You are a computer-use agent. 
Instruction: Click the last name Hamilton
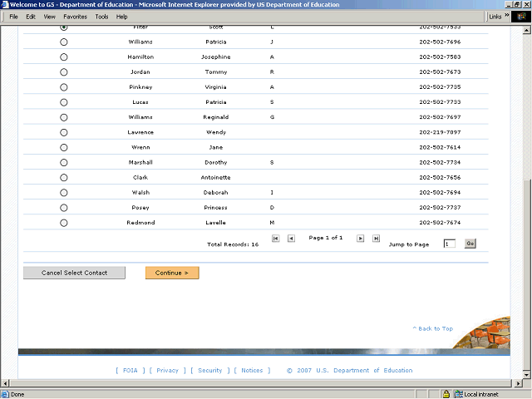(x=140, y=57)
